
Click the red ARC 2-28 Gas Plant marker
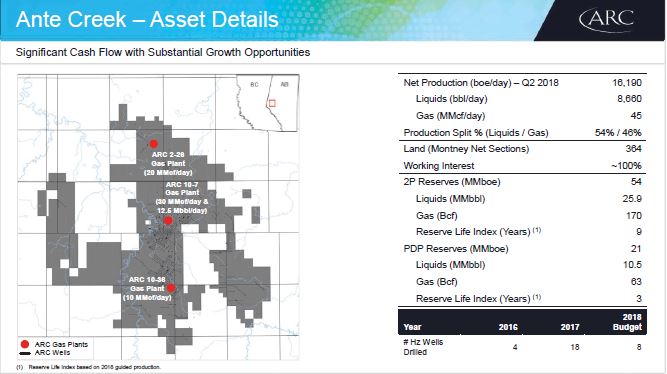tap(154, 144)
